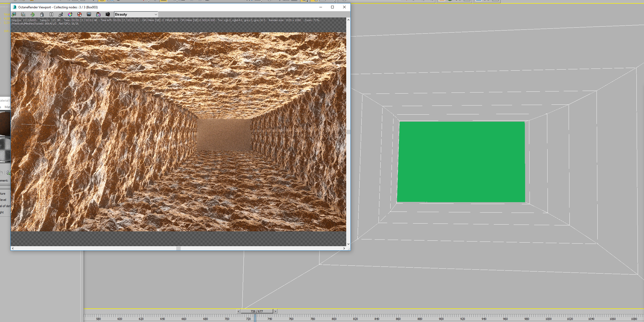Screen dimensions: 644x322
Task: Step timeline forward with right arrow button
Action: (x=275, y=311)
